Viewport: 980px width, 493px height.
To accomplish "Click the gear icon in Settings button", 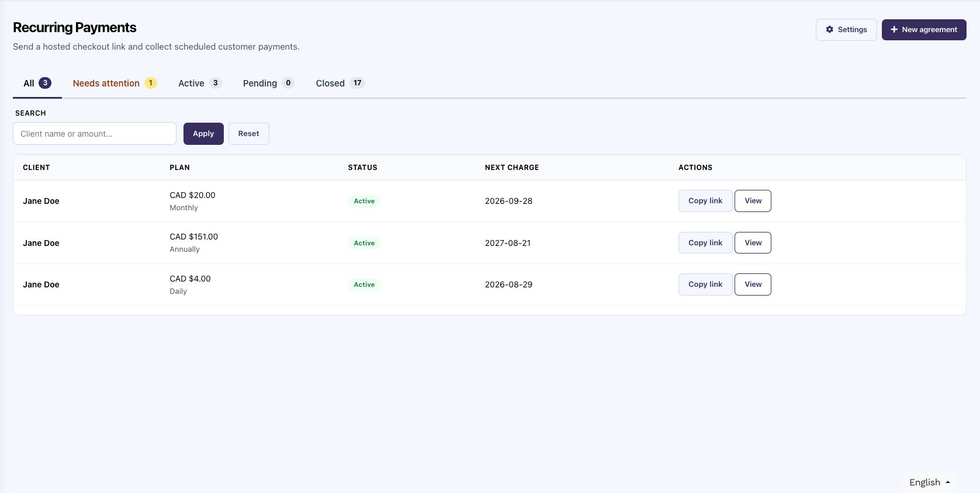I will (829, 29).
